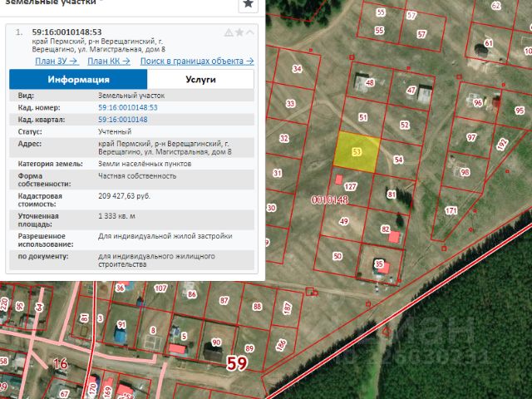Click parcel 127 on the map
This screenshot has height=399, width=532.
point(351,187)
